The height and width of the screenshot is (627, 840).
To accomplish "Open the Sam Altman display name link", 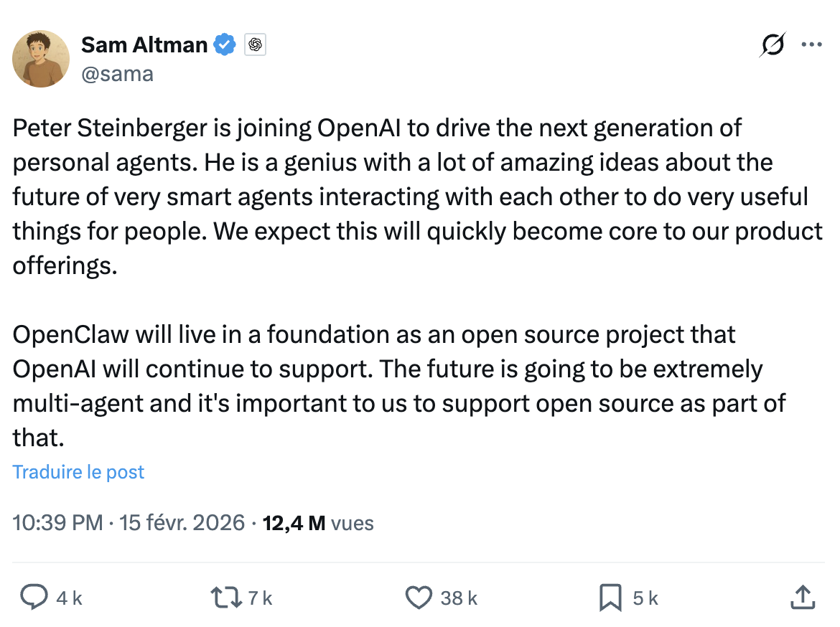I will click(144, 45).
